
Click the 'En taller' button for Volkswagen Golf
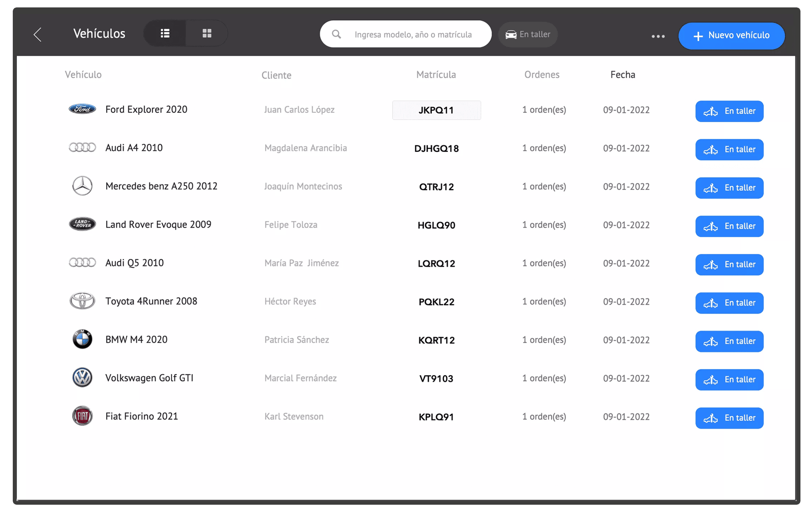pos(729,380)
